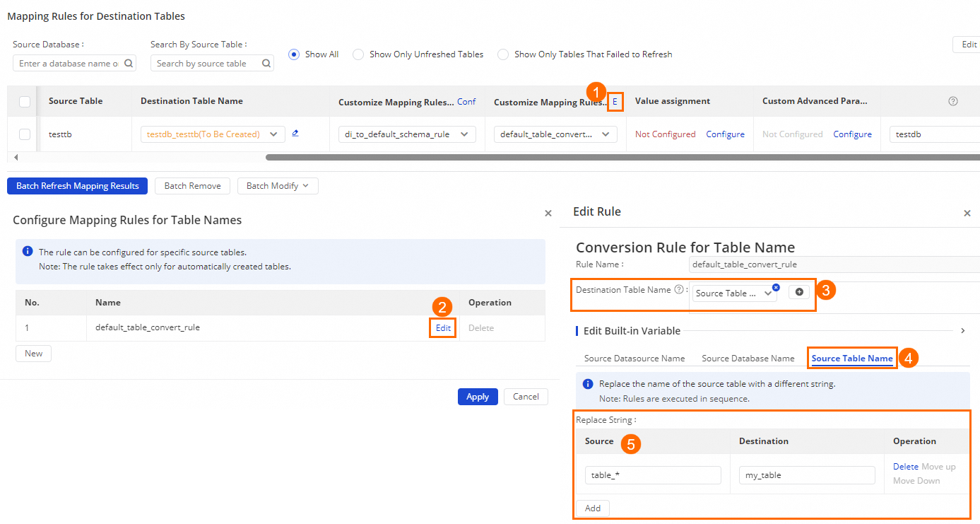Click Edit for default_table_convert_rule
980x524 pixels.
(x=443, y=328)
